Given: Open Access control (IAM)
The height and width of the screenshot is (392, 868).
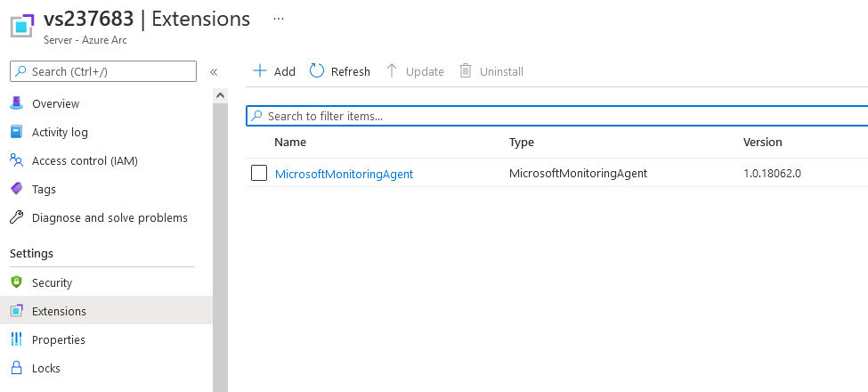Looking at the screenshot, I should pyautogui.click(x=85, y=160).
